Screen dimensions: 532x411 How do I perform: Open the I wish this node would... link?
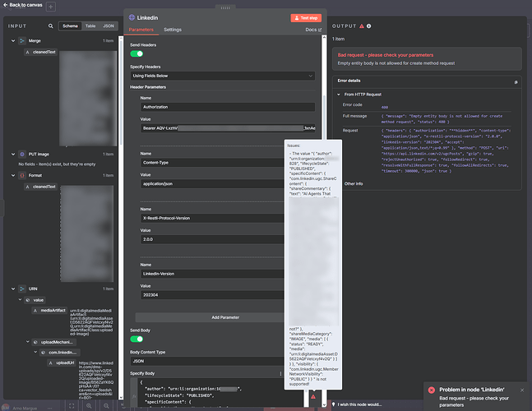(x=359, y=404)
